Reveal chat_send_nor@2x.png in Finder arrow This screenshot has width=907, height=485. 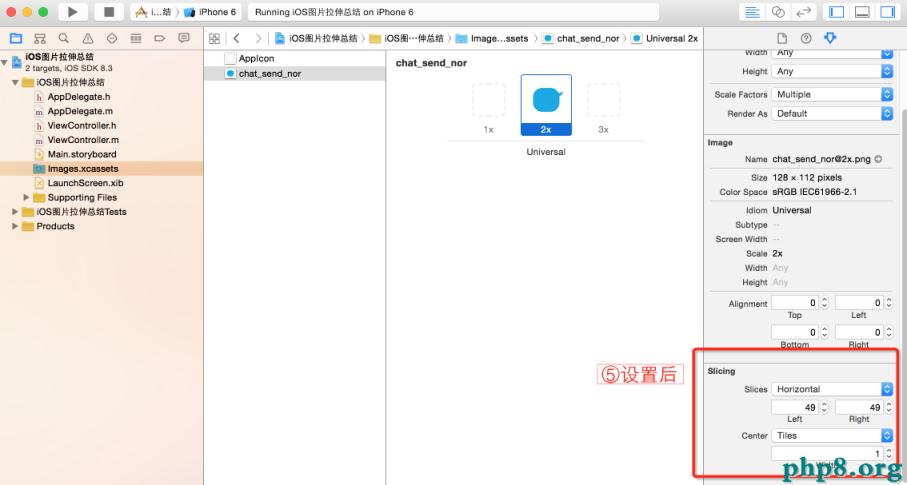coord(878,159)
